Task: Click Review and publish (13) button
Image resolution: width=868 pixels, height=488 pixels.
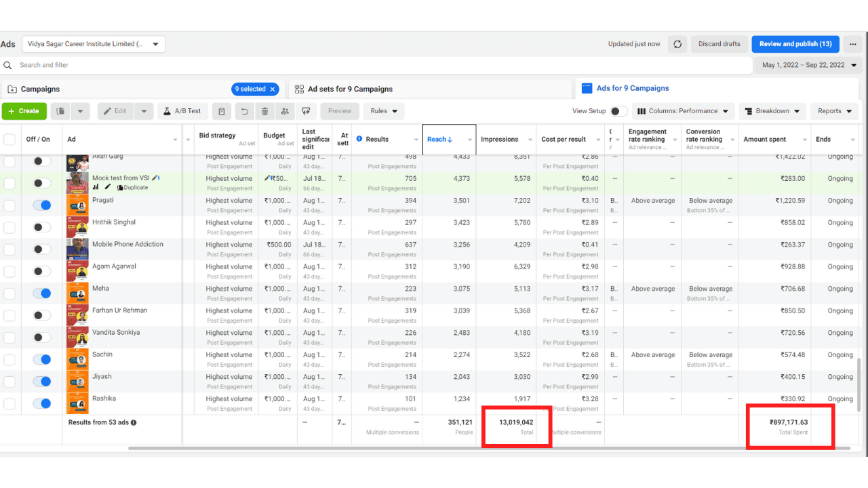Action: pyautogui.click(x=795, y=44)
